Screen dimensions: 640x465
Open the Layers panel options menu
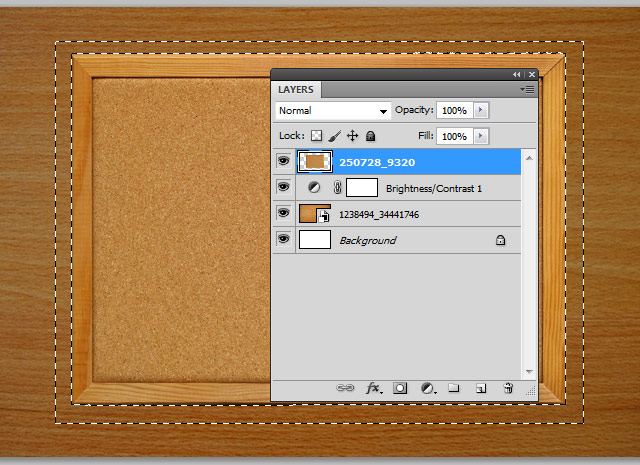529,89
